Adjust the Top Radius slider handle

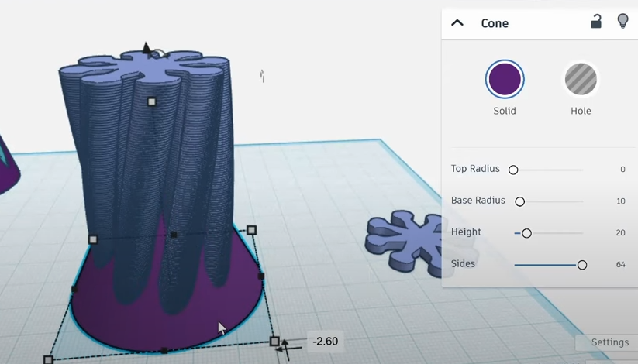(513, 170)
